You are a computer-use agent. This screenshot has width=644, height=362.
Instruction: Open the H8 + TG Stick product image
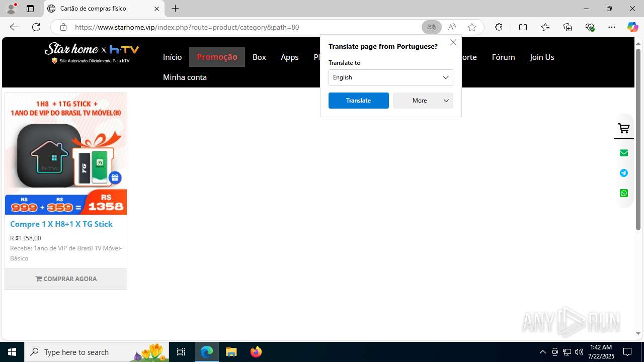click(x=66, y=154)
